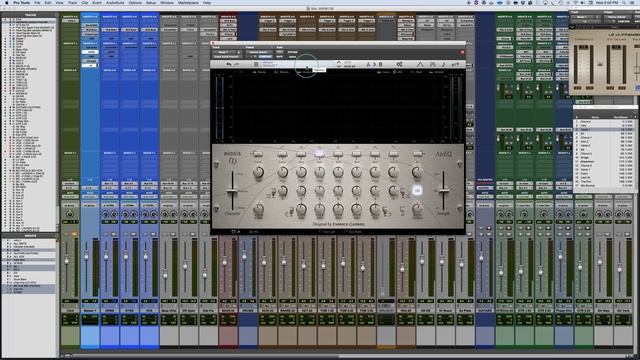Viewport: 640px width, 360px height.
Task: Open the GROUPS list popup menu
Action: (x=56, y=236)
